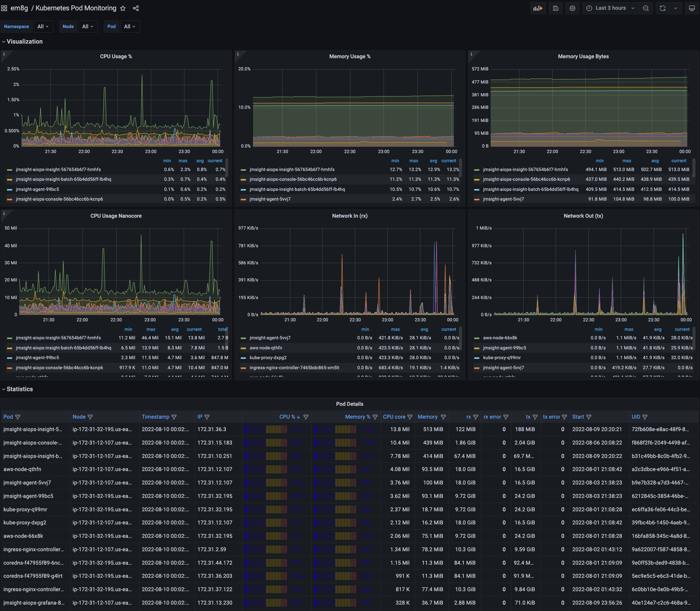The image size is (700, 611).
Task: Show info for CPU Usage % panel
Action: point(4,54)
